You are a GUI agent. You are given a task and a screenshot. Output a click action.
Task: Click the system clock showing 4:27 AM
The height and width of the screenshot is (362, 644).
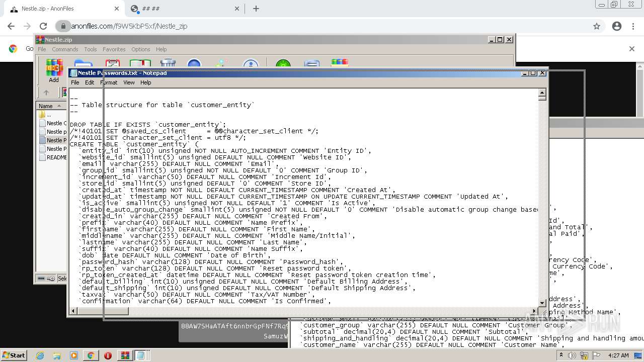[618, 355]
